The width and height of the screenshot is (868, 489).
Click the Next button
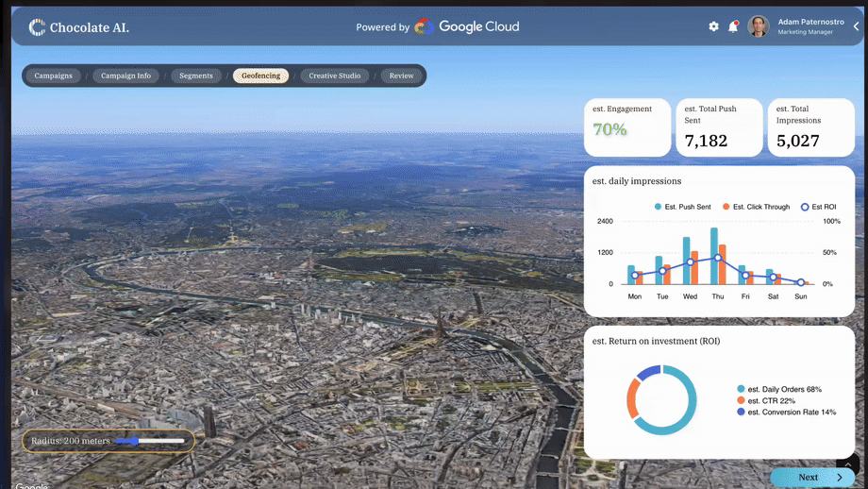pyautogui.click(x=812, y=477)
